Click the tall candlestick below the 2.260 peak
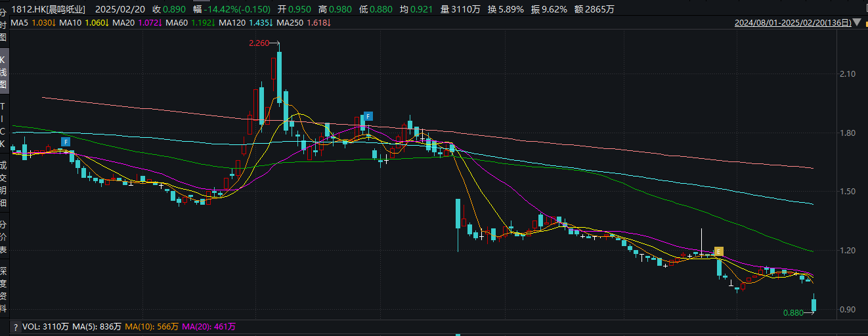 (x=279, y=77)
